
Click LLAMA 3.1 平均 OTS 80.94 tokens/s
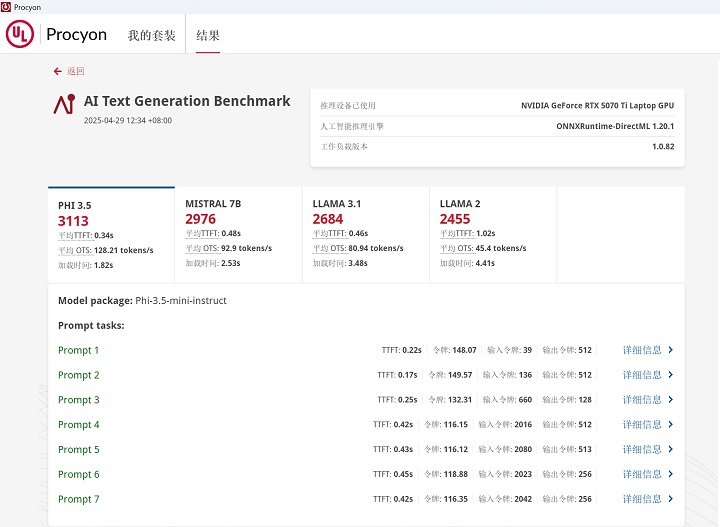tap(358, 248)
